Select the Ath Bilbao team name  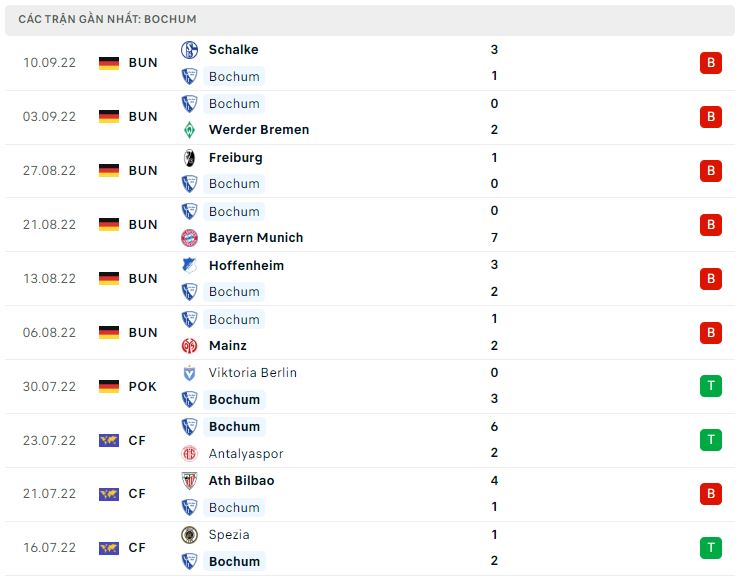coord(241,481)
